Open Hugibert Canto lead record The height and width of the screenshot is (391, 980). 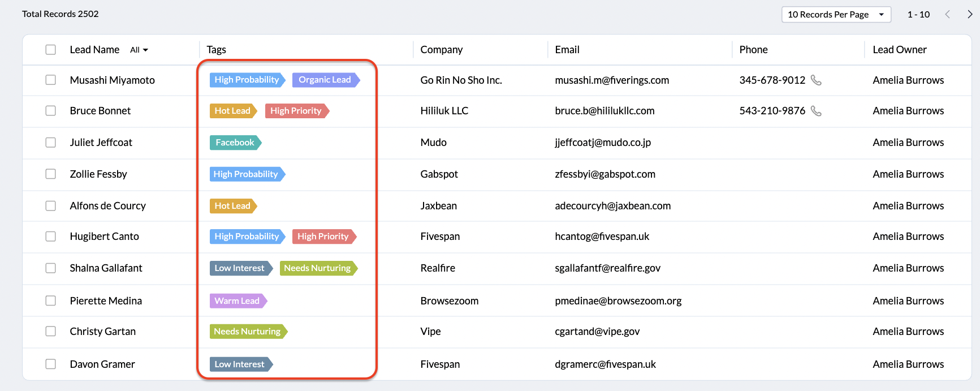[104, 236]
